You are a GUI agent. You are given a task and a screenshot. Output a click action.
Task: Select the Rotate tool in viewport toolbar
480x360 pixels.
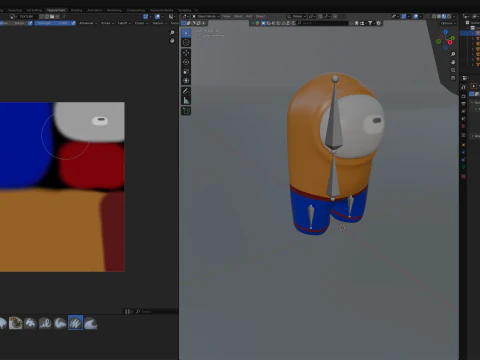point(186,62)
